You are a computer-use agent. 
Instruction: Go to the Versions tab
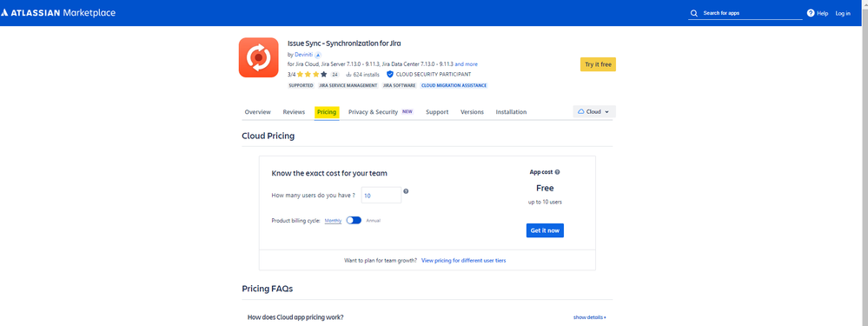(x=472, y=112)
